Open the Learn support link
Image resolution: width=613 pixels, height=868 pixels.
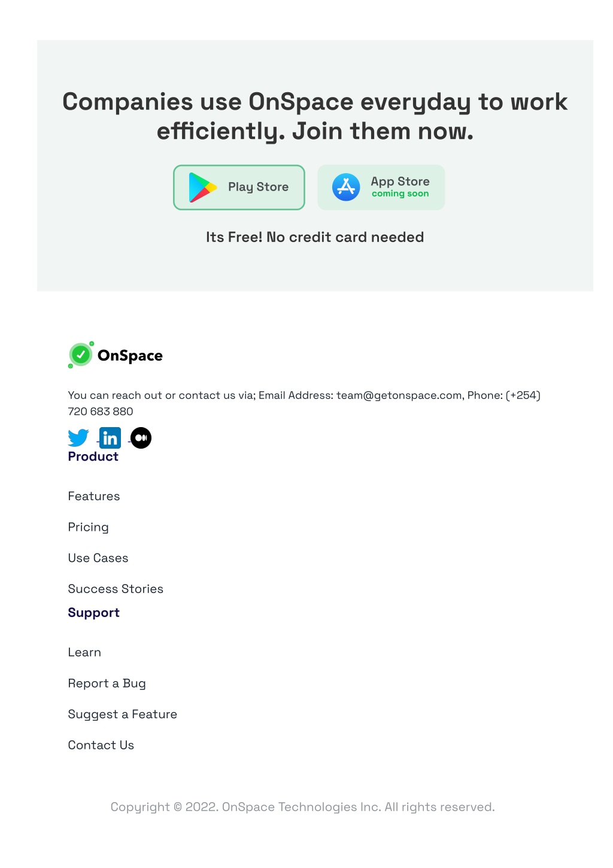click(84, 653)
